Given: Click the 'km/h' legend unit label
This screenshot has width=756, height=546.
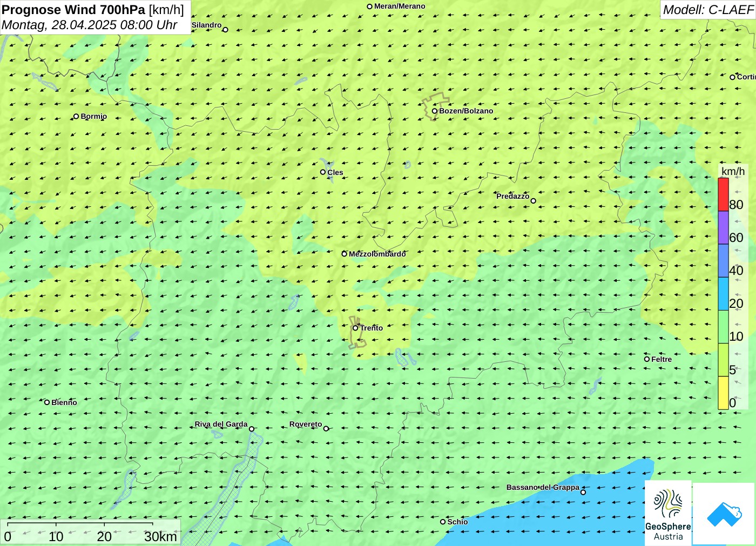Looking at the screenshot, I should (733, 171).
